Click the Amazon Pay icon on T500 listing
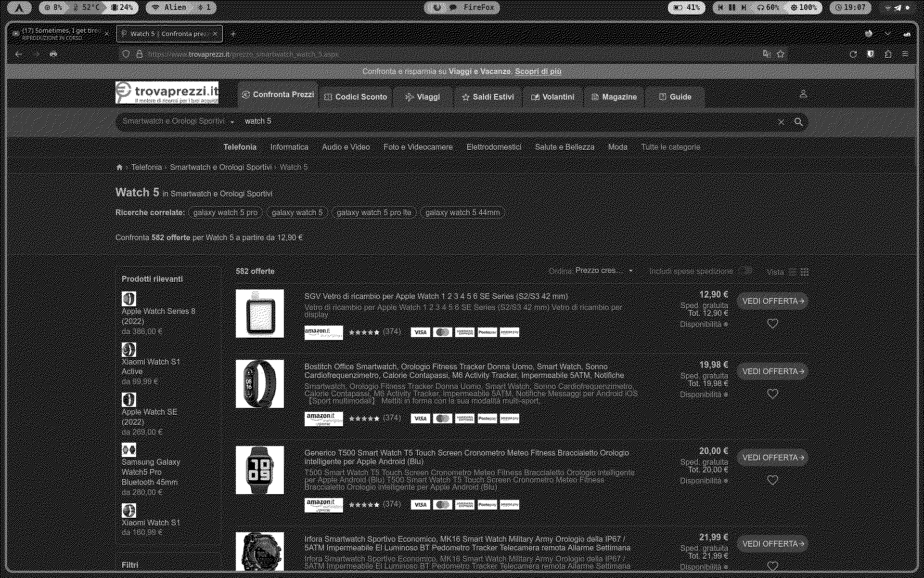 (x=510, y=504)
